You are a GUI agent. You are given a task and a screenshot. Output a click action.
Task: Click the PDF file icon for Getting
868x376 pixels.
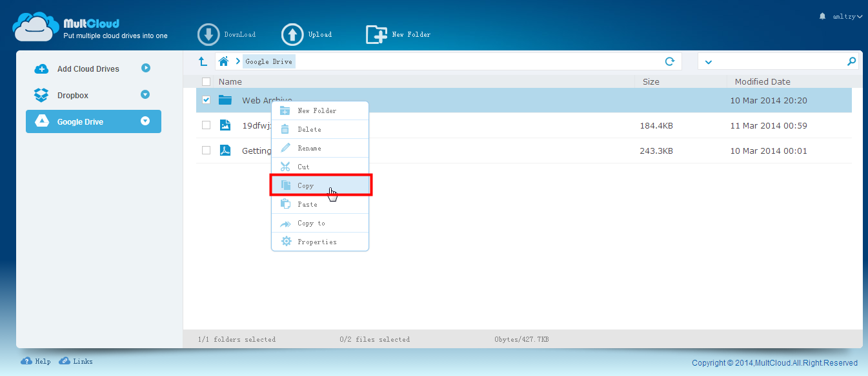(x=225, y=151)
